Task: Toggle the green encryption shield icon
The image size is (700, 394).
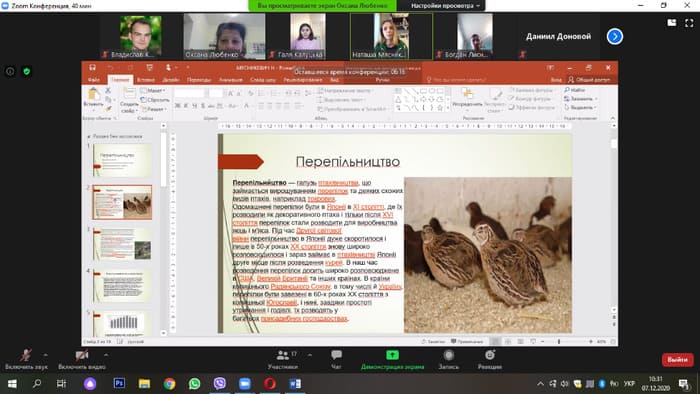Action: click(26, 71)
